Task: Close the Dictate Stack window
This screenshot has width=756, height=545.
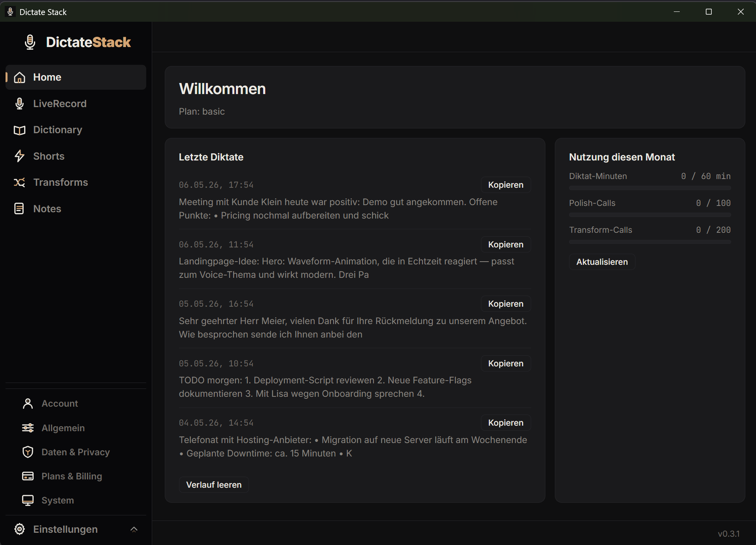Action: click(741, 12)
